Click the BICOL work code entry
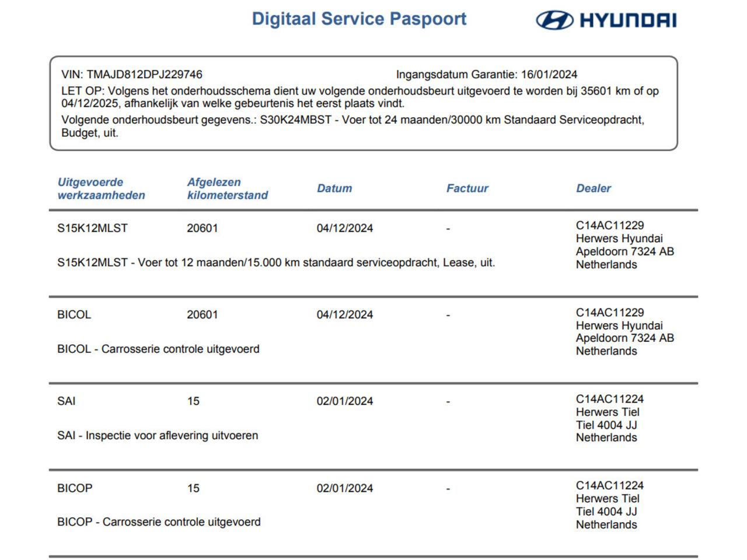The height and width of the screenshot is (560, 747). point(74,314)
